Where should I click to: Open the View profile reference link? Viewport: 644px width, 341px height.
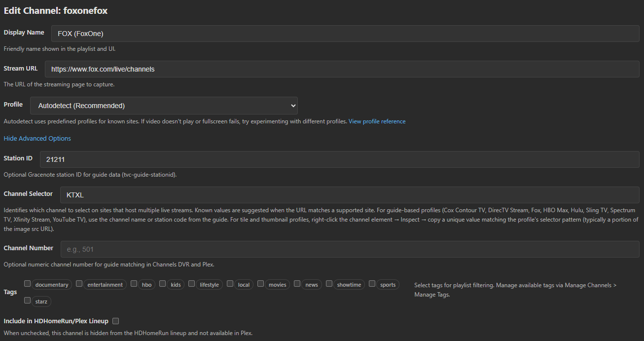click(377, 121)
